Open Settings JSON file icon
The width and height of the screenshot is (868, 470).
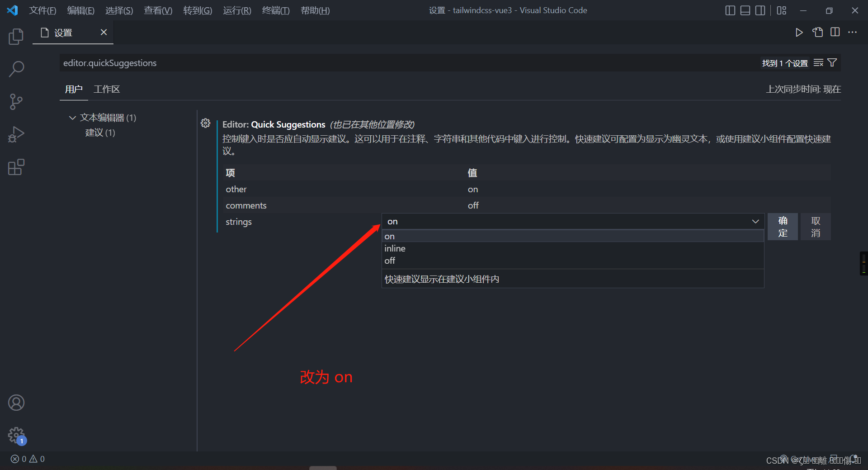click(x=817, y=32)
